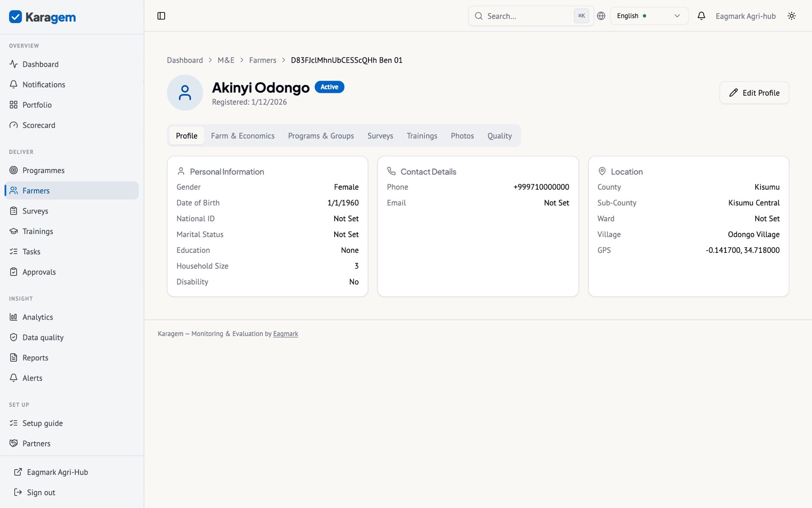
Task: Select the Quality tab
Action: tap(499, 135)
